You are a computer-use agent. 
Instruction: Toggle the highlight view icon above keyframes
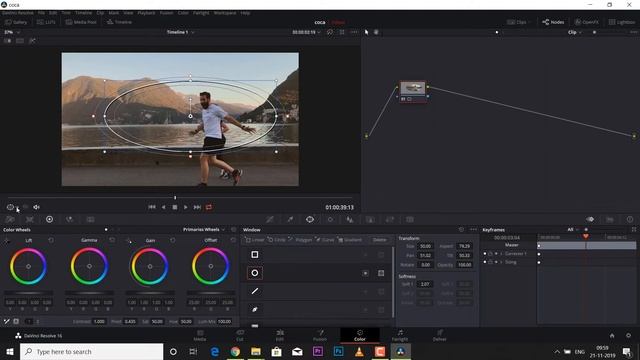click(590, 219)
